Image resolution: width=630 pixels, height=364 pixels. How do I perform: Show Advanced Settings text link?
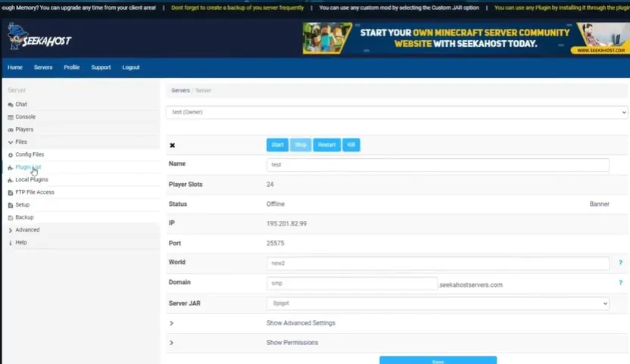(301, 323)
